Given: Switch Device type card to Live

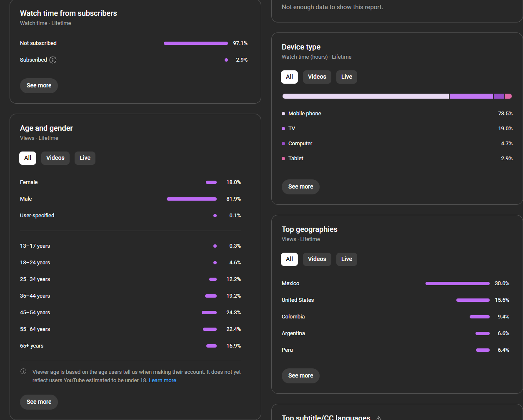Looking at the screenshot, I should pos(346,77).
